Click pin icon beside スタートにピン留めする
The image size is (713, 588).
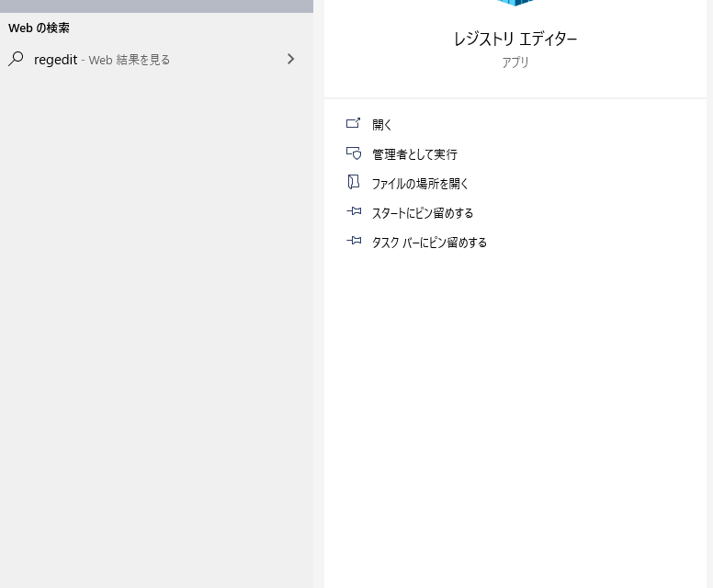[x=354, y=211]
